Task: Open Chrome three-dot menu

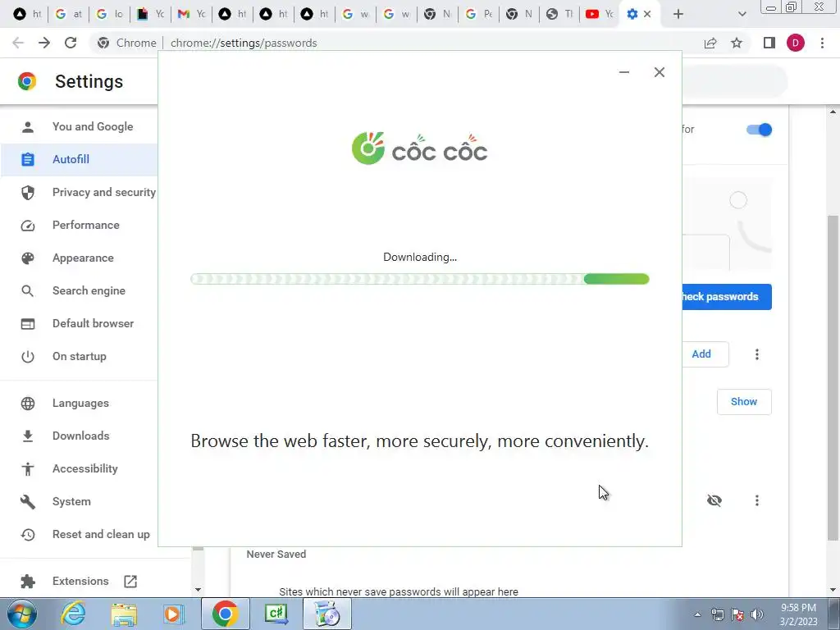Action: [x=822, y=43]
